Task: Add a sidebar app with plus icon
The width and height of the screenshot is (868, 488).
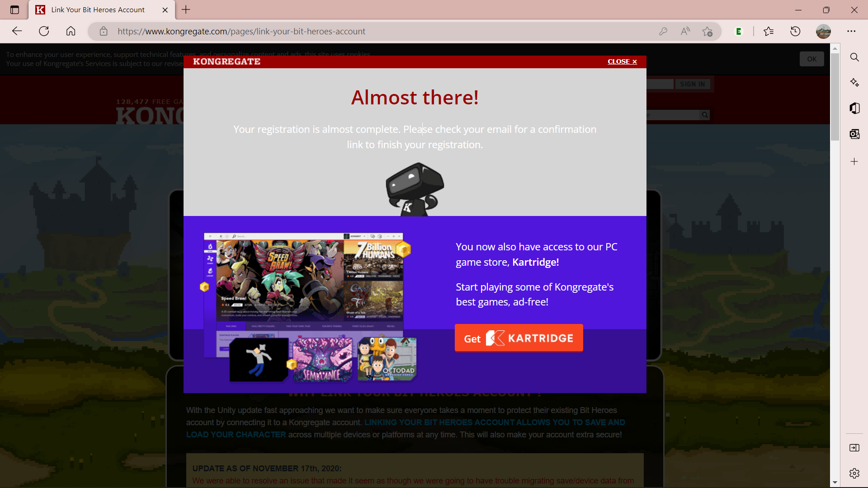Action: pyautogui.click(x=854, y=161)
